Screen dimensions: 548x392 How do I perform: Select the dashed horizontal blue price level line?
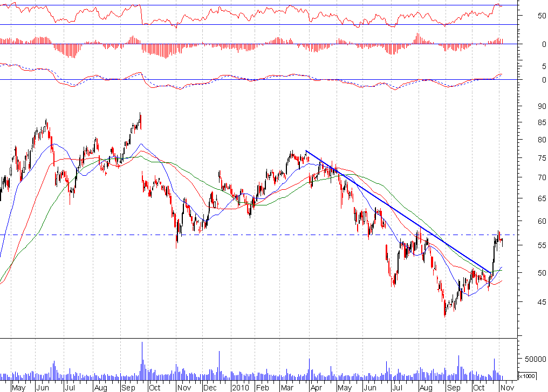[x=258, y=235]
